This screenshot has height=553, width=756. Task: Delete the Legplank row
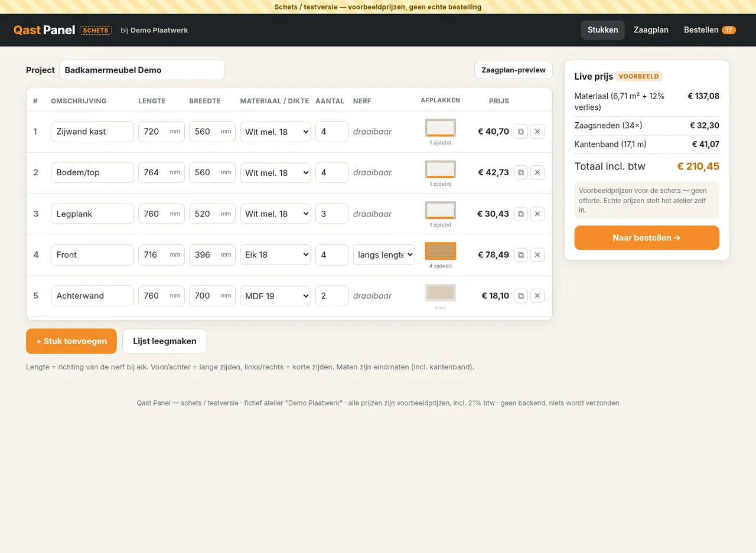pyautogui.click(x=537, y=214)
